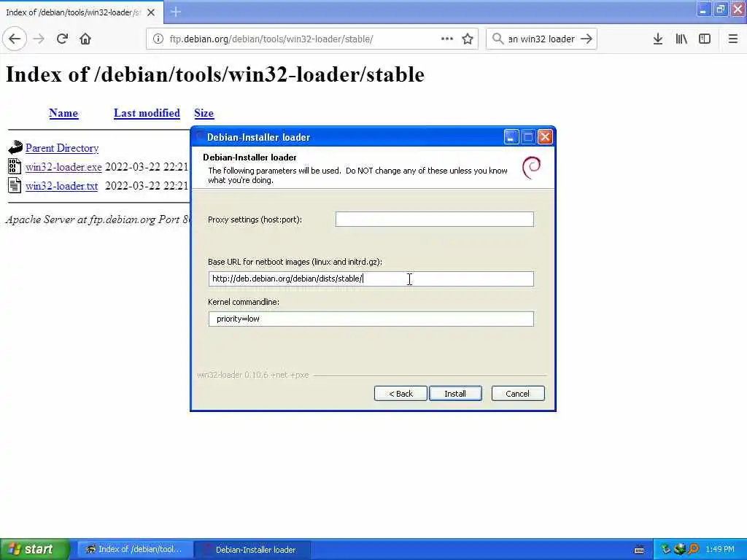This screenshot has height=560, width=747.
Task: Open the downloads arrow icon
Action: [x=657, y=39]
